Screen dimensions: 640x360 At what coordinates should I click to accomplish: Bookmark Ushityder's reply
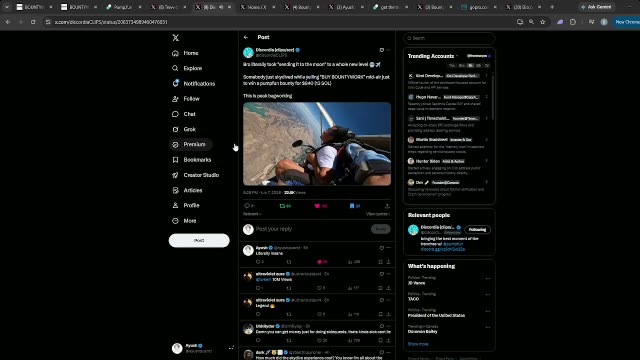coord(380,340)
